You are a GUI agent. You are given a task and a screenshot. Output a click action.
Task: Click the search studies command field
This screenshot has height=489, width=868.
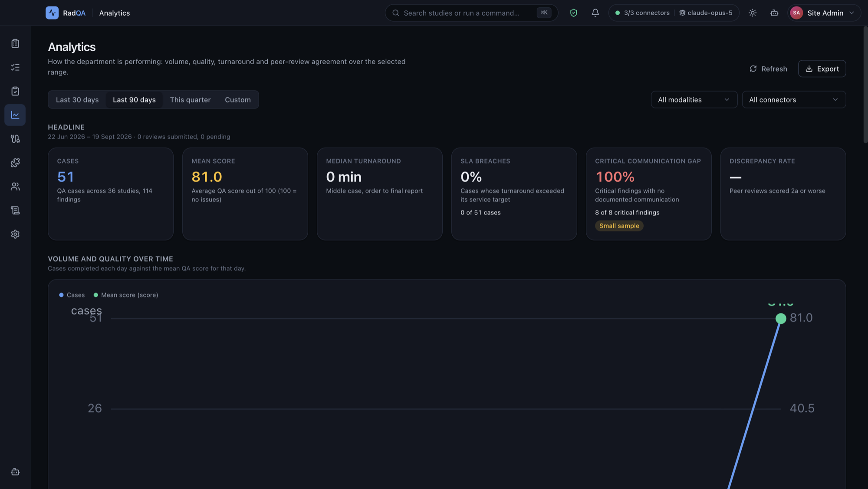471,13
